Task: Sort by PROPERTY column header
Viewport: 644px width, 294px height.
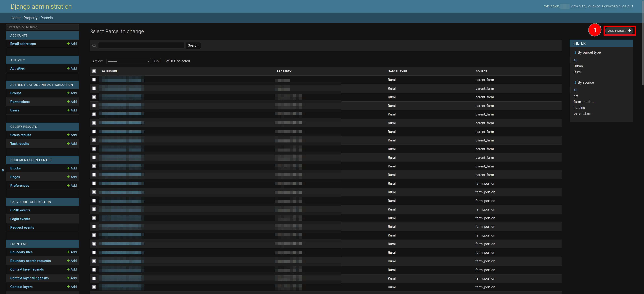Action: 284,71
